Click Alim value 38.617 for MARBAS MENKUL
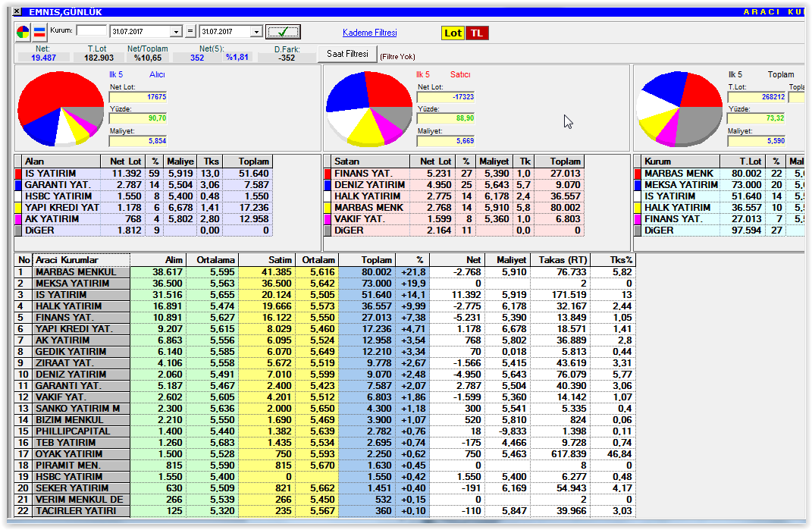The width and height of the screenshot is (812, 530). [168, 272]
